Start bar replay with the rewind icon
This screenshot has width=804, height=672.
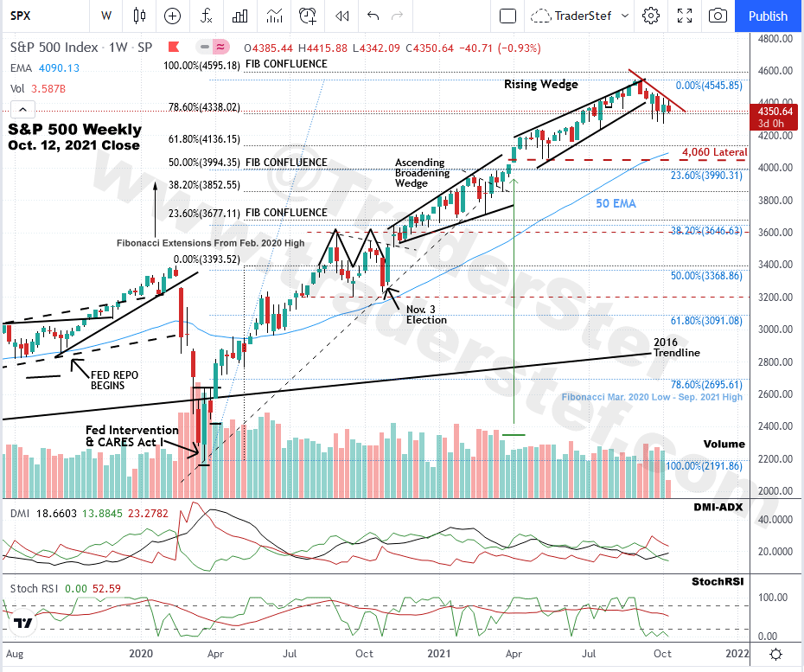click(342, 16)
